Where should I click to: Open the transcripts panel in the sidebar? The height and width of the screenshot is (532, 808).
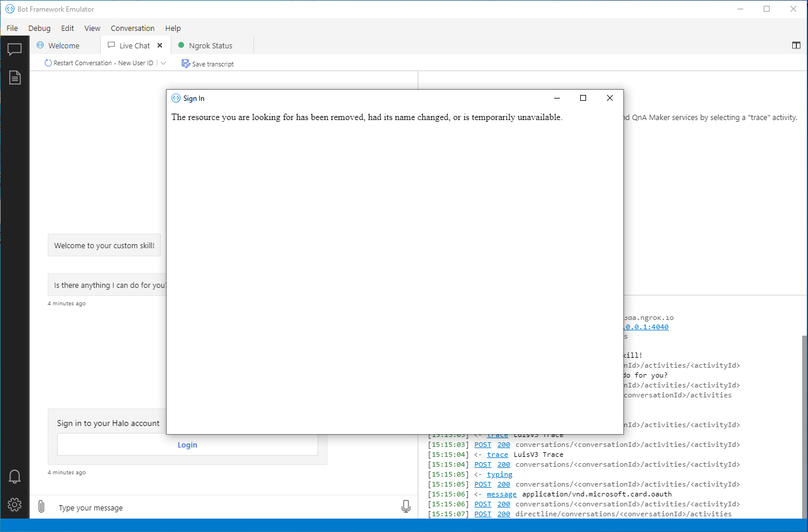click(15, 77)
